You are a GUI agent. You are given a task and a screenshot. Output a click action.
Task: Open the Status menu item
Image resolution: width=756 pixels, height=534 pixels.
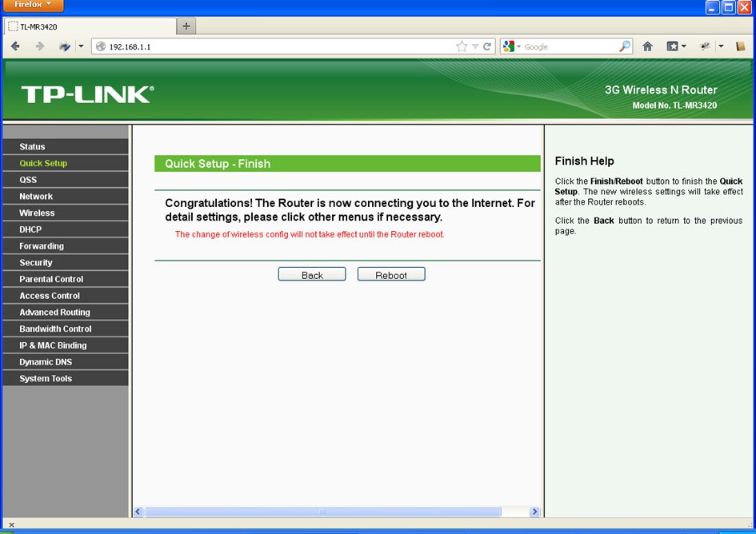(66, 146)
